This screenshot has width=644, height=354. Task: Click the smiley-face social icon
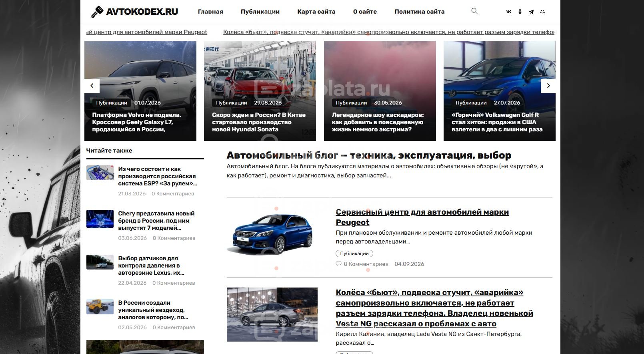542,12
